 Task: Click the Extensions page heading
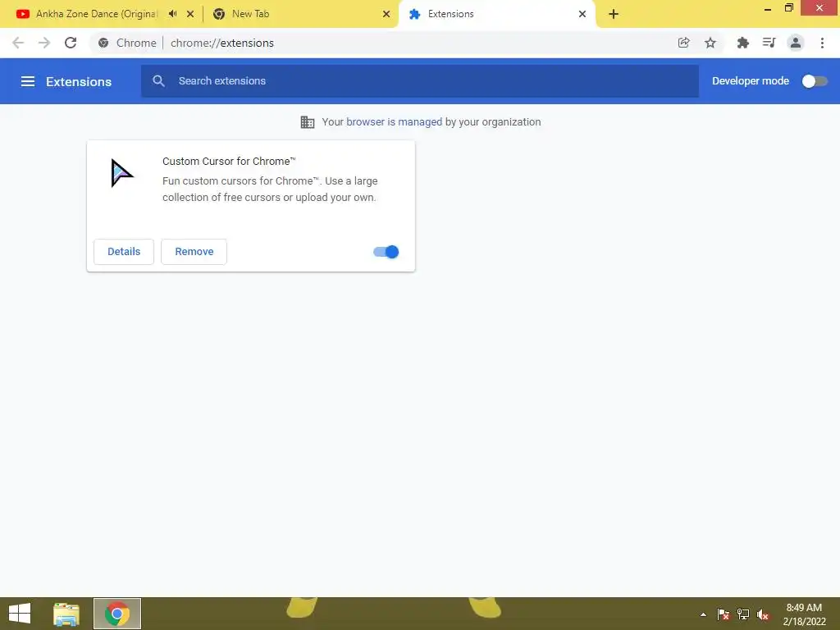pos(79,81)
